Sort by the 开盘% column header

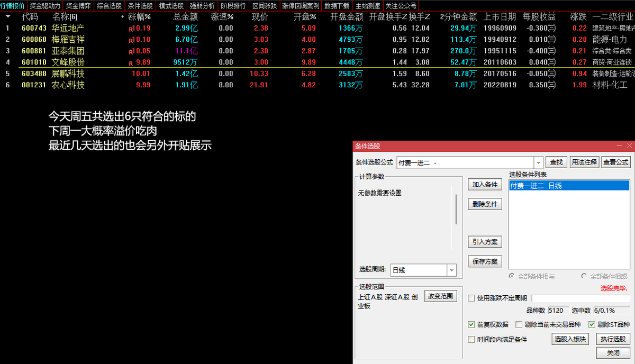[x=305, y=17]
